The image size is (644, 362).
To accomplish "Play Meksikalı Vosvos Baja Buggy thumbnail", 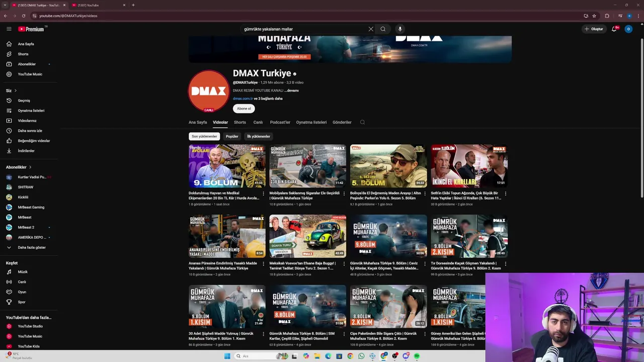I will coord(307,236).
